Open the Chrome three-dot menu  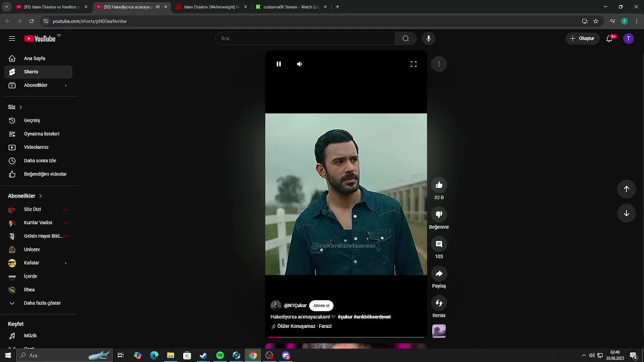637,21
